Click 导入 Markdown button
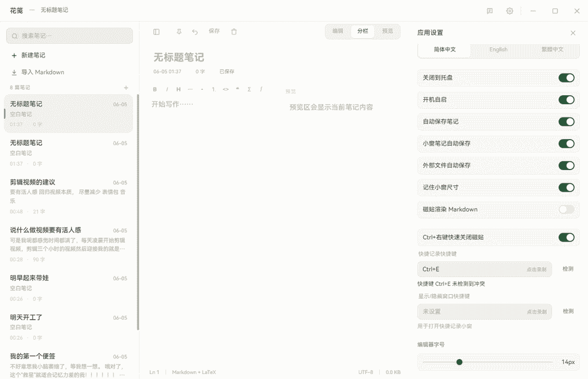Screen dimensions: 588x379 [38, 72]
